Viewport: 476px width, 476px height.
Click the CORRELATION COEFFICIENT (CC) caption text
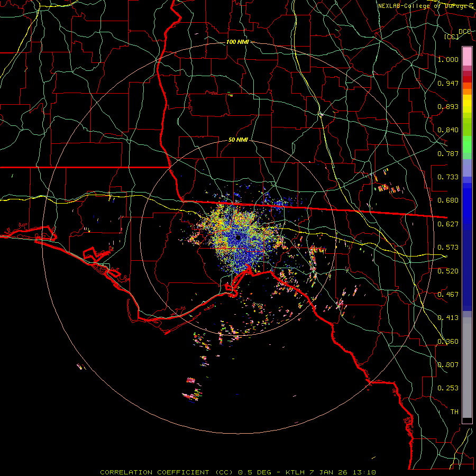coord(167,472)
